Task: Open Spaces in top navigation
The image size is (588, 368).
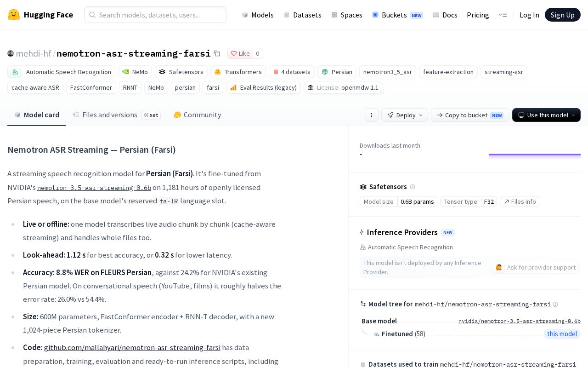Action: [347, 15]
